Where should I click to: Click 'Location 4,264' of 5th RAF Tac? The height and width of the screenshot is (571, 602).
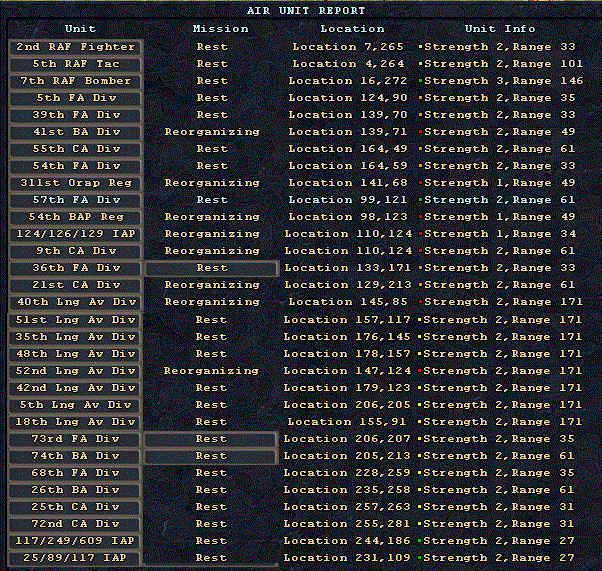(x=348, y=64)
